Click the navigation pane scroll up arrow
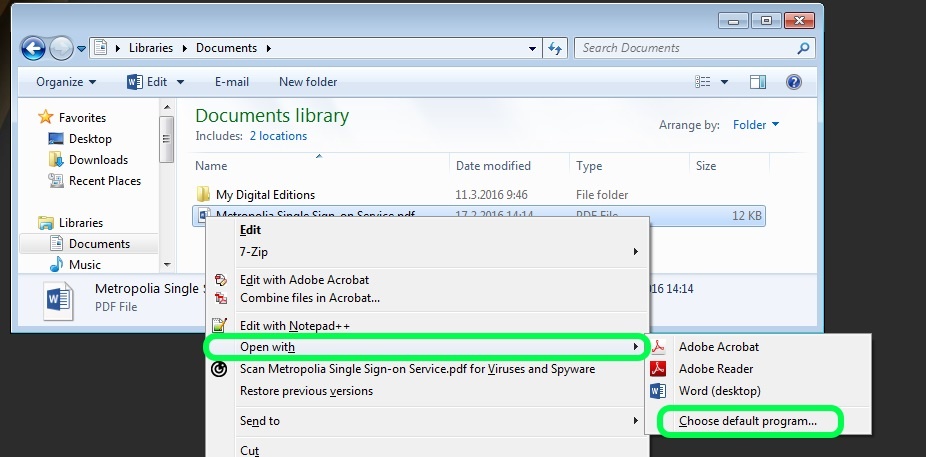The image size is (926, 457). click(x=167, y=107)
